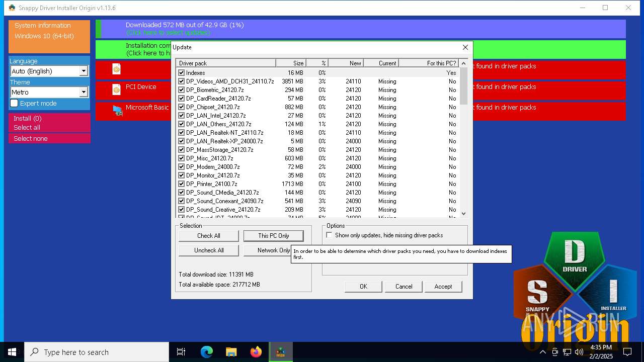The width and height of the screenshot is (644, 362).
Task: Launch Firefox from the taskbar
Action: pyautogui.click(x=256, y=352)
